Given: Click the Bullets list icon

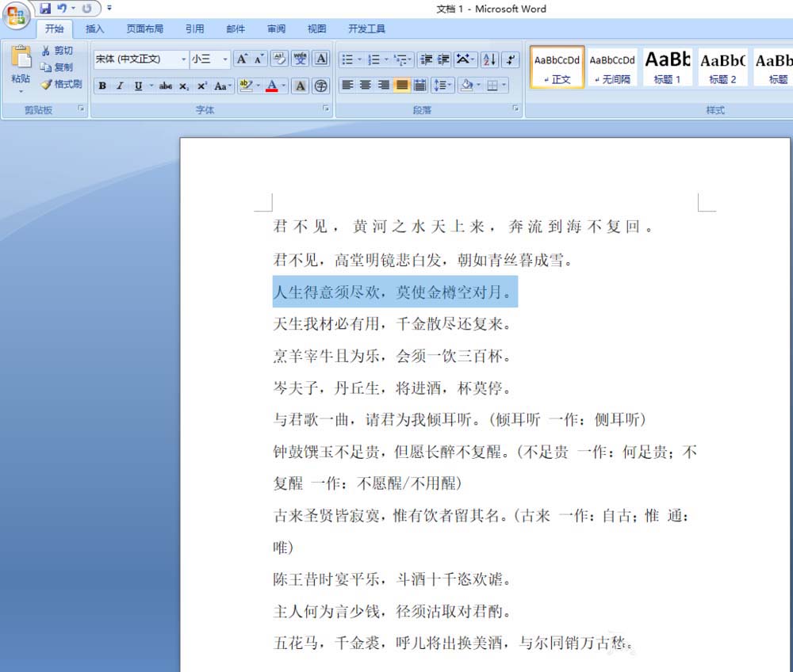Looking at the screenshot, I should click(347, 59).
